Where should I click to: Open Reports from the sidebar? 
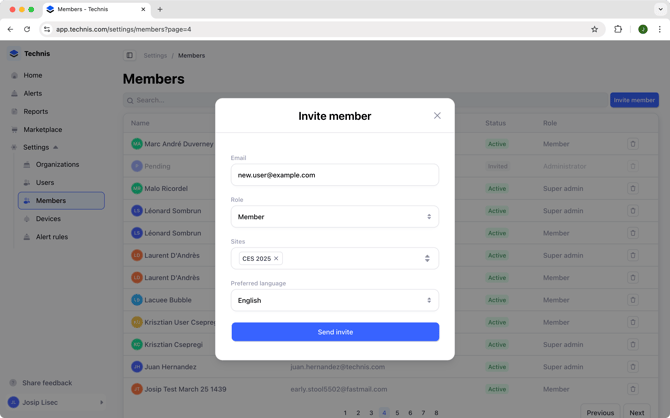pyautogui.click(x=35, y=111)
